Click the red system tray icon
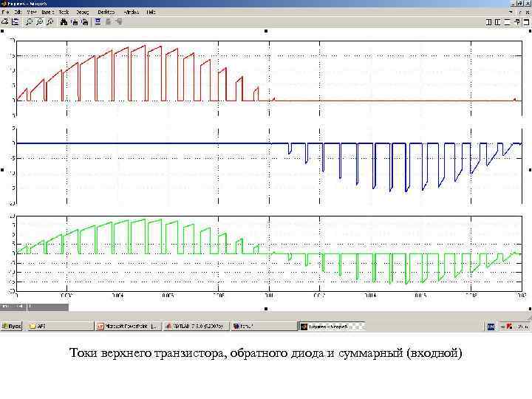This screenshot has height=399, width=532. [509, 327]
